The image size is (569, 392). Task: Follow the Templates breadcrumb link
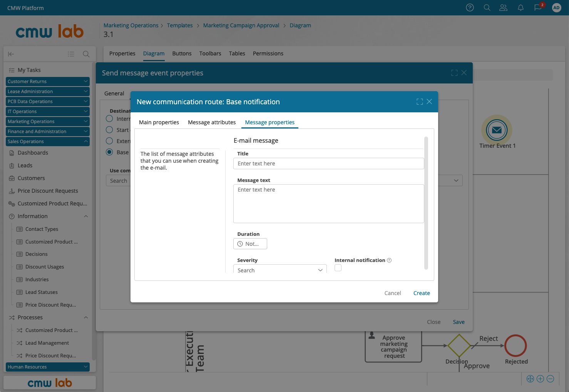pos(180,25)
